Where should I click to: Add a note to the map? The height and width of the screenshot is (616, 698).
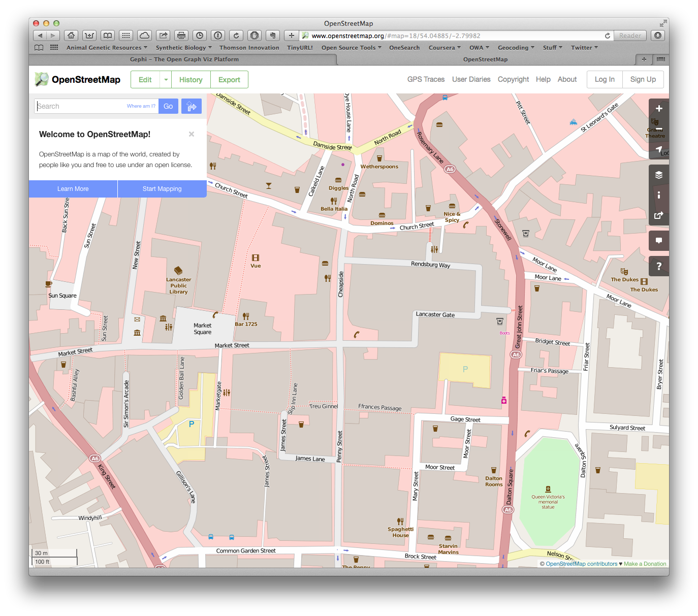tap(659, 241)
